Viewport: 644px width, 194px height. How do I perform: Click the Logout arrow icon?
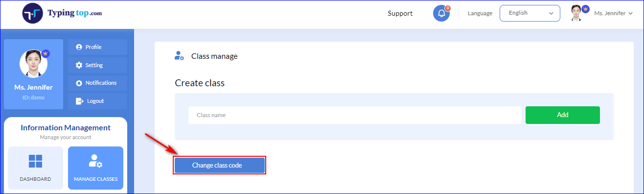[79, 101]
